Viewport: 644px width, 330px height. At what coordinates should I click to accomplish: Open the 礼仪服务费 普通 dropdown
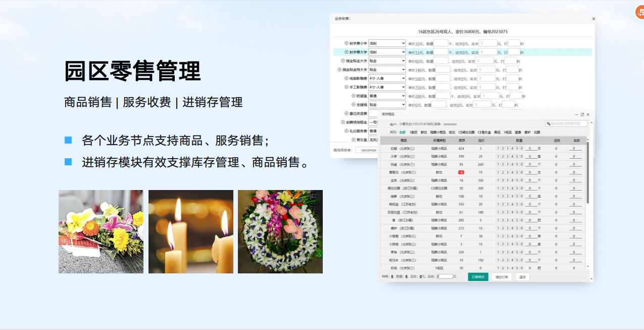[374, 131]
